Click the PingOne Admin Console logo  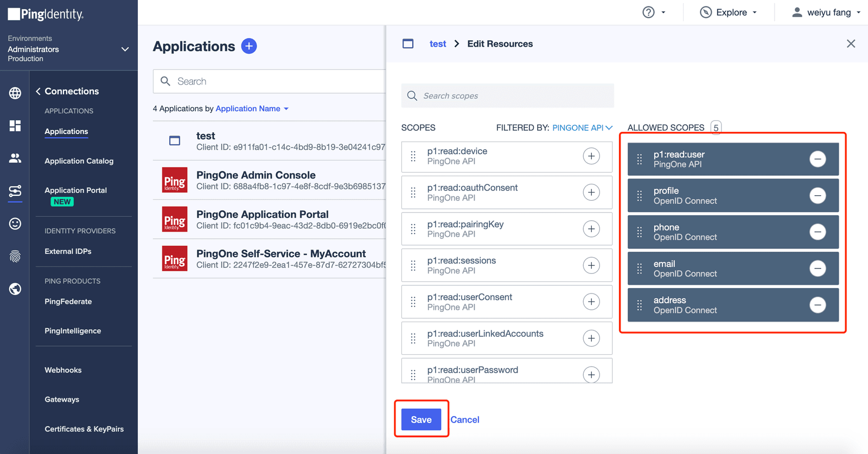[175, 180]
